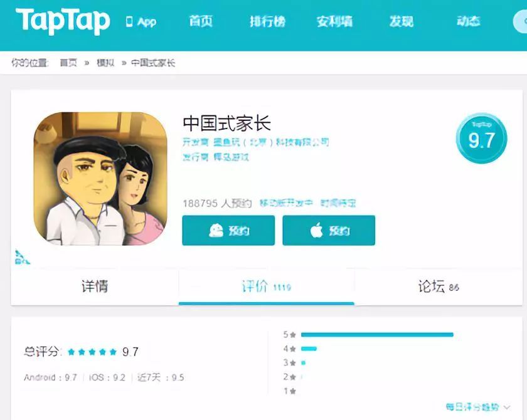Open 动态 in top navigation
The width and height of the screenshot is (527, 420).
(468, 21)
